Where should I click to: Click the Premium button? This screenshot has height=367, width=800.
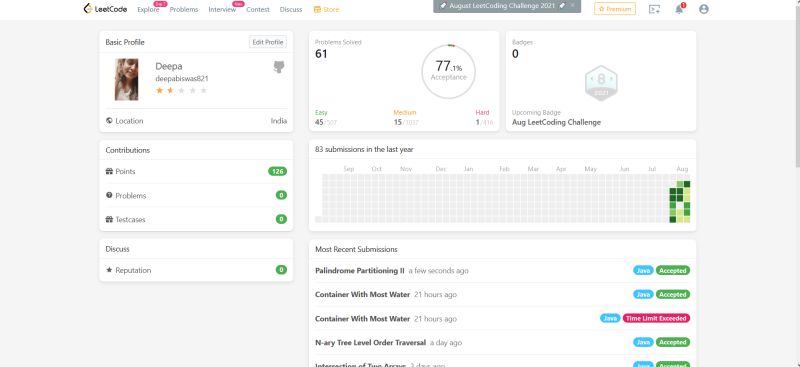pyautogui.click(x=615, y=9)
